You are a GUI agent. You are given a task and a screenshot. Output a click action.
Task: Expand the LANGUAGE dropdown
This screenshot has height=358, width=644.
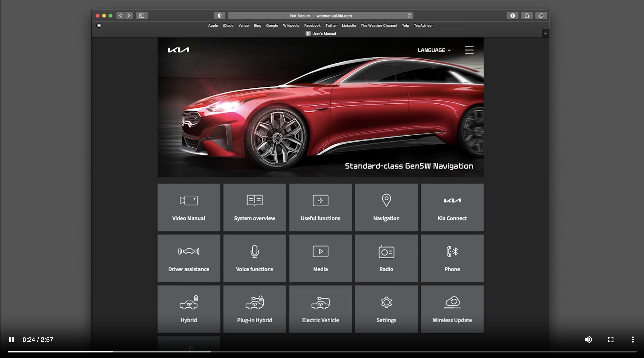pos(434,50)
